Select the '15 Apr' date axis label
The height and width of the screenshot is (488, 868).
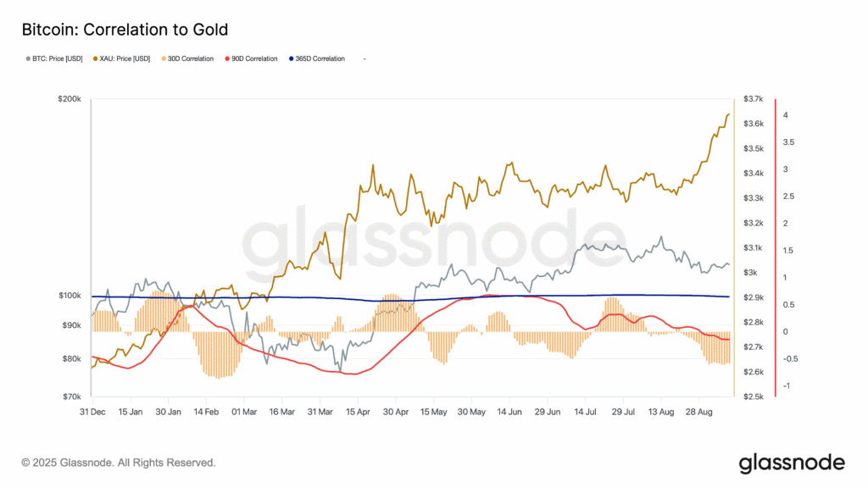(359, 412)
